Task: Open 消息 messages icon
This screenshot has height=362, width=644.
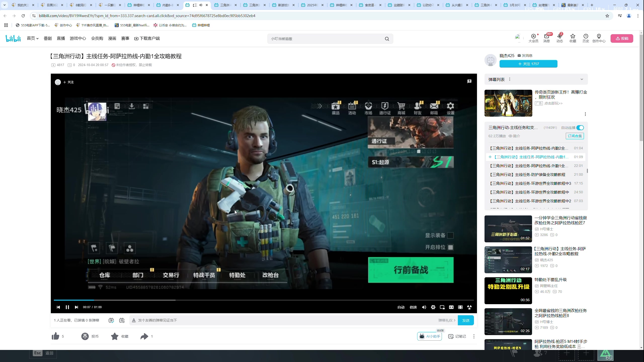Action: (547, 38)
